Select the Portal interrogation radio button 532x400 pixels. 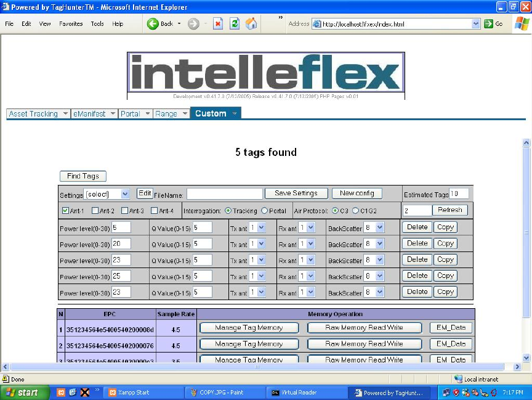click(264, 211)
